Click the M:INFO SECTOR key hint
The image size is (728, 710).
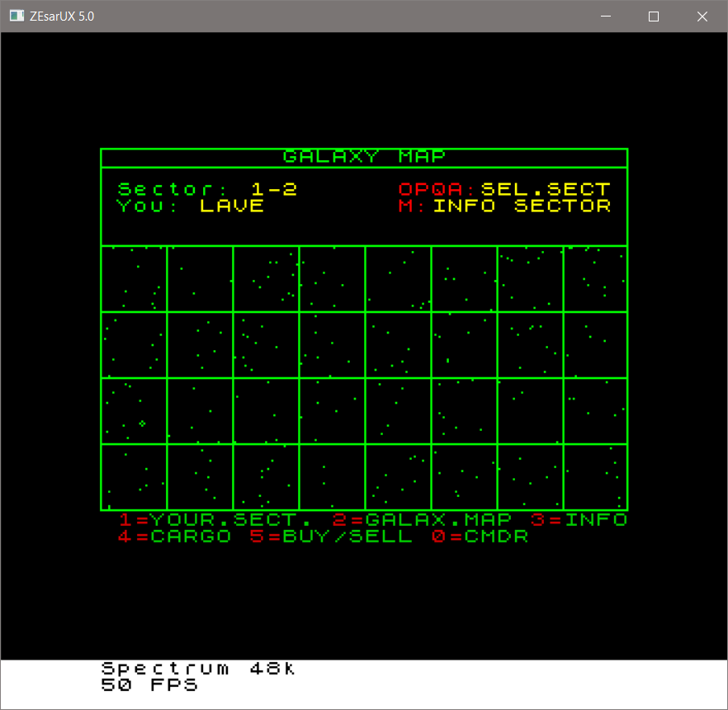(504, 206)
